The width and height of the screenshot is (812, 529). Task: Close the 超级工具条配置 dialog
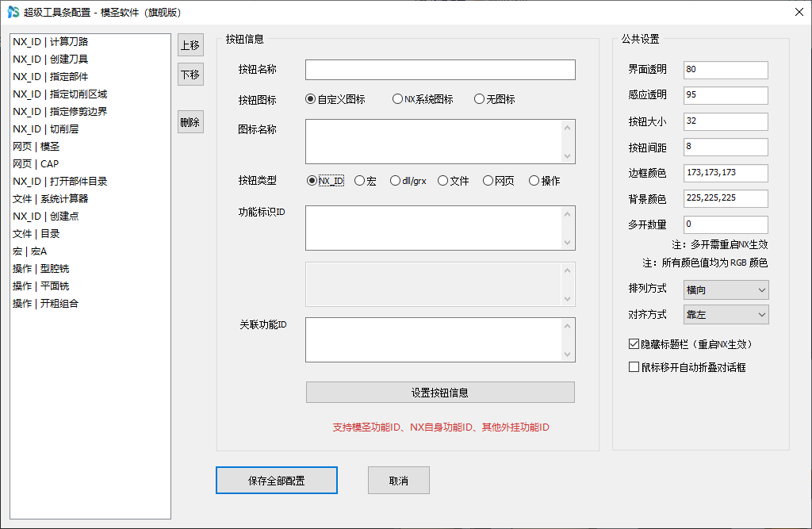tap(799, 12)
